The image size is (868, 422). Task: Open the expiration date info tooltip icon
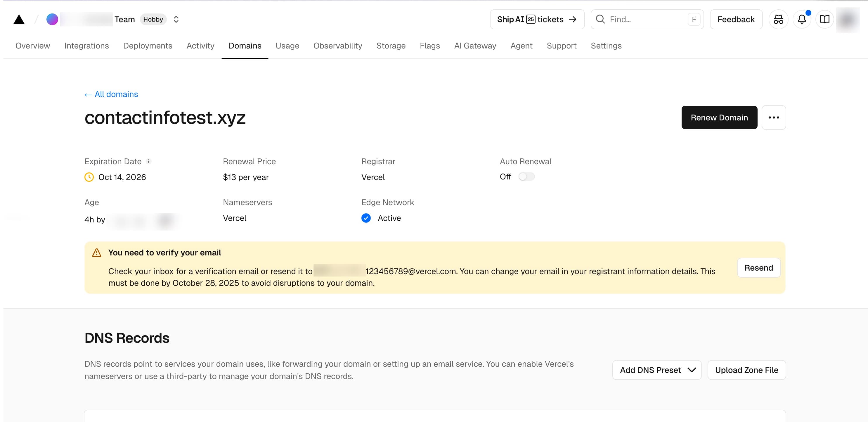[149, 161]
